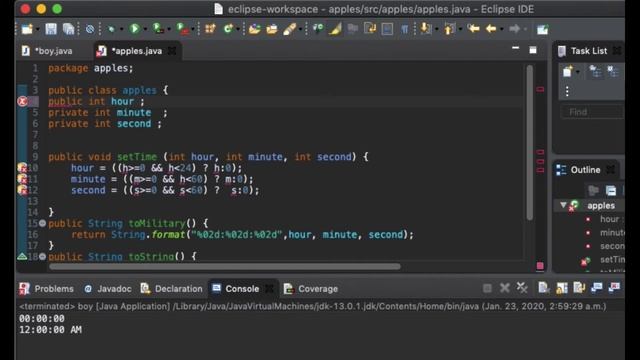
Task: Toggle Show Console on Standard Error
Action: coord(614,288)
